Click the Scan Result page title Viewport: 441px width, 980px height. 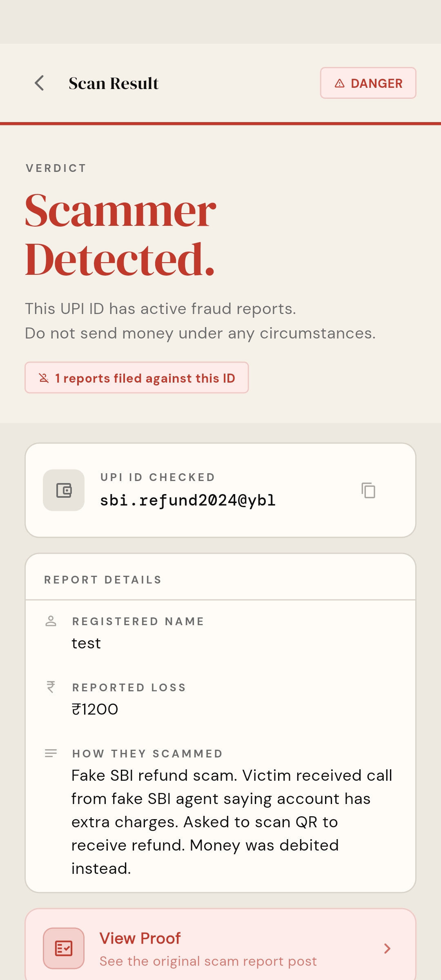click(x=114, y=83)
